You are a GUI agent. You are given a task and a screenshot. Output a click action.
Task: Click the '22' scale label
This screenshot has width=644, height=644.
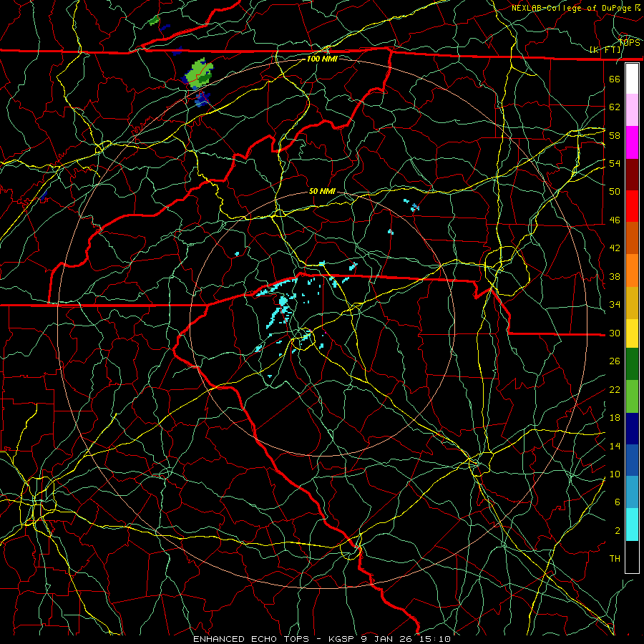click(615, 390)
